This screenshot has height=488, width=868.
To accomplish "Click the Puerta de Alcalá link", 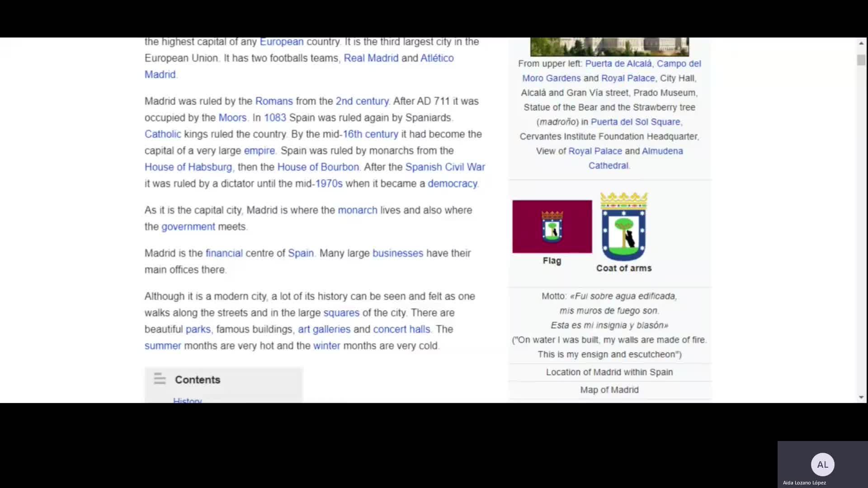I will [618, 64].
